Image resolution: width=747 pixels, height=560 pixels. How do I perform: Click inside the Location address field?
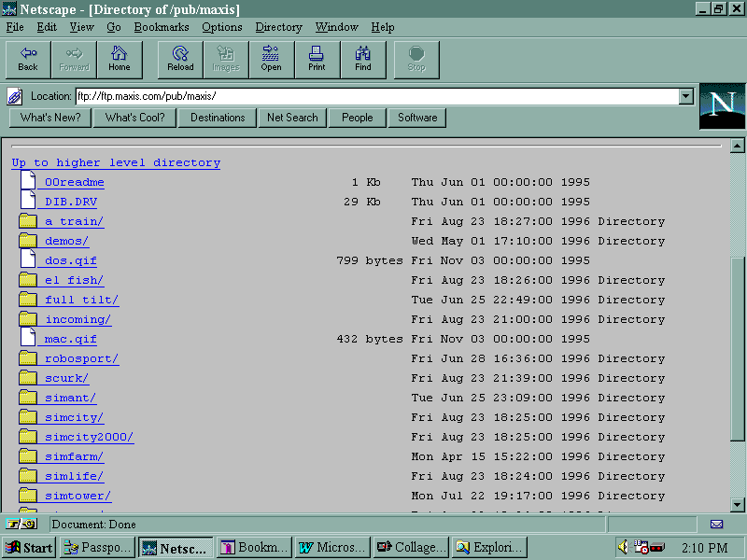pos(373,96)
